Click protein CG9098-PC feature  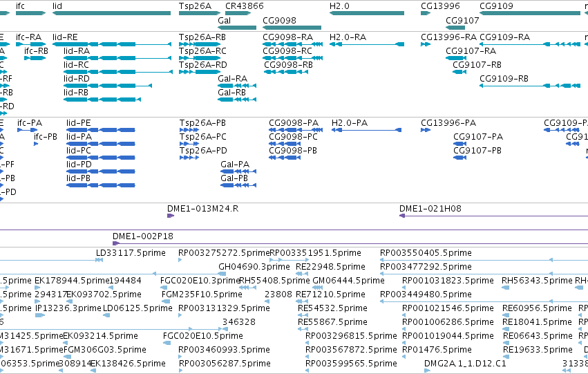(285, 144)
